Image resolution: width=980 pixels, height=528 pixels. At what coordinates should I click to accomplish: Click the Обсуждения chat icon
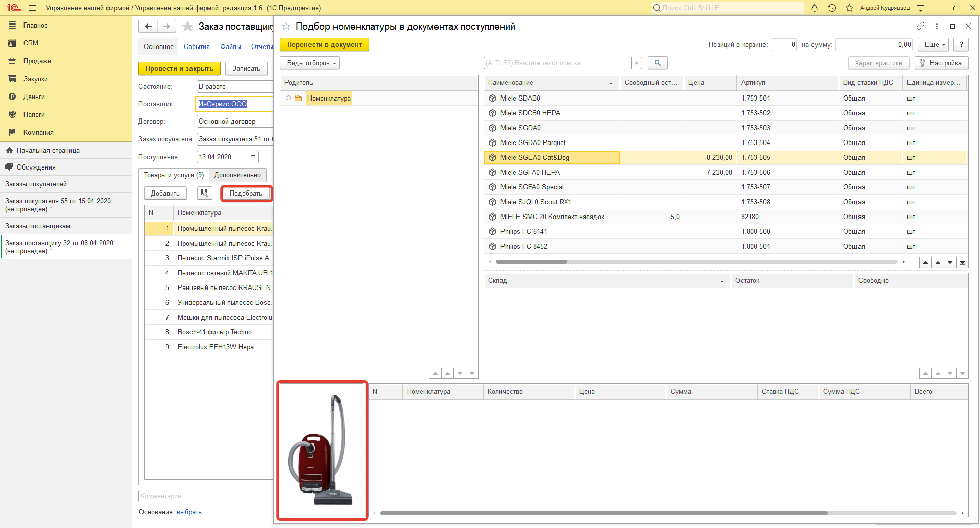[9, 167]
